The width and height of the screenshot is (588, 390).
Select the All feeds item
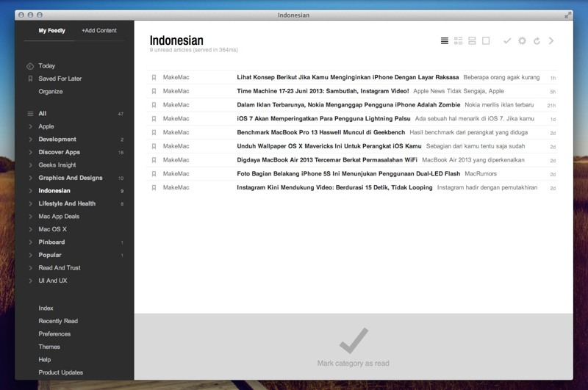click(43, 114)
